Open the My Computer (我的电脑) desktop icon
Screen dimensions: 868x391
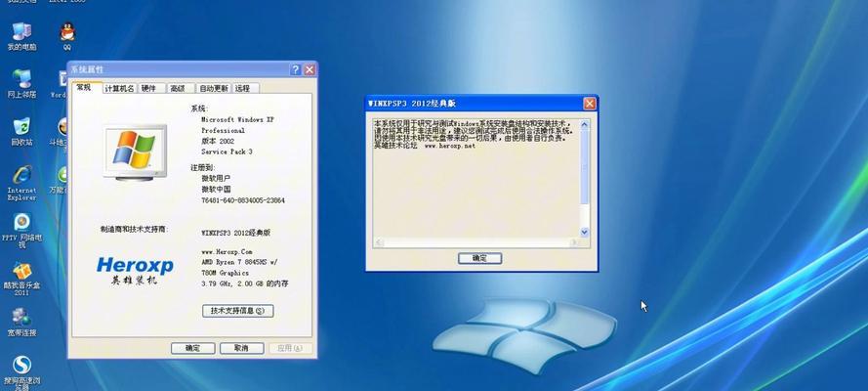pos(21,36)
